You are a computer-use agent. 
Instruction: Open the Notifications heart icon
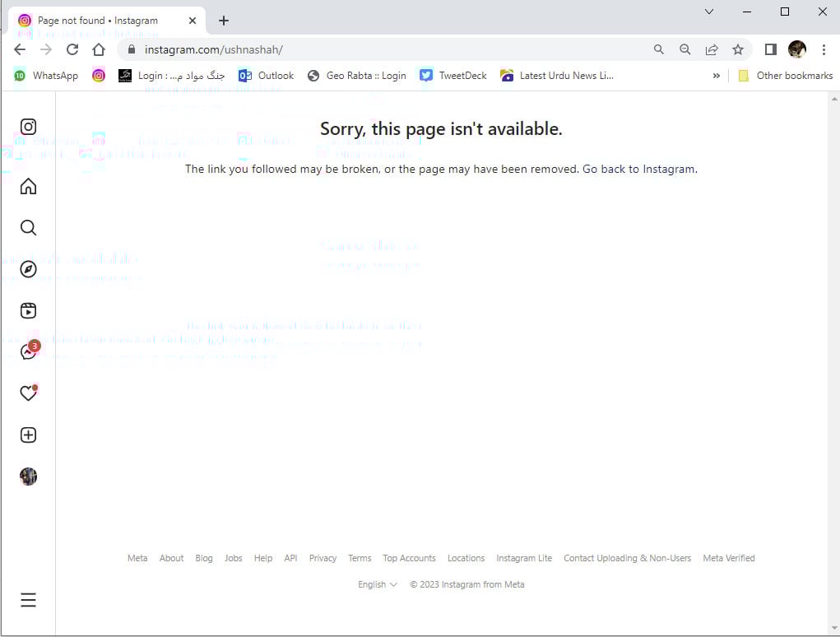coord(28,393)
